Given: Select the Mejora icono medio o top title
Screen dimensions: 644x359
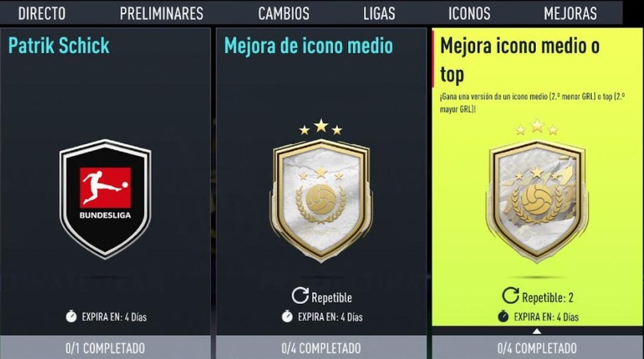Looking at the screenshot, I should [520, 60].
